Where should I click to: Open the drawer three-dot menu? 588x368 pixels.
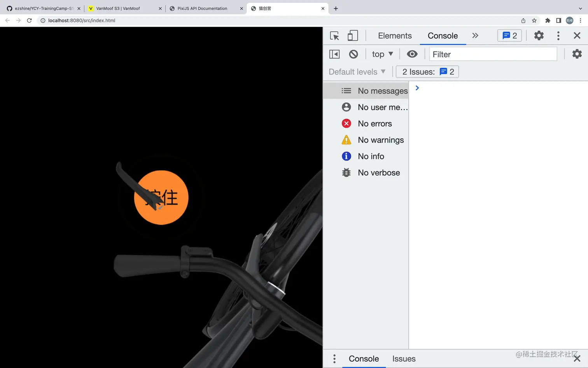(334, 359)
